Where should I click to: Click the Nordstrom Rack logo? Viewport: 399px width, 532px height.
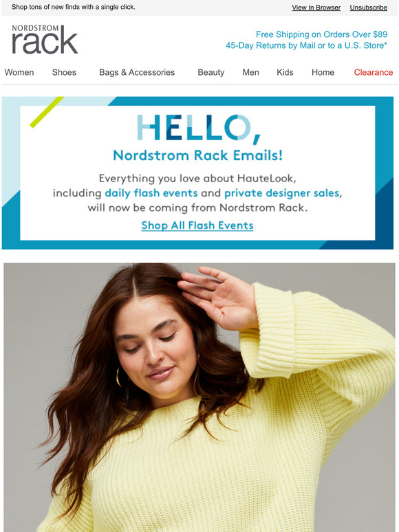point(45,39)
